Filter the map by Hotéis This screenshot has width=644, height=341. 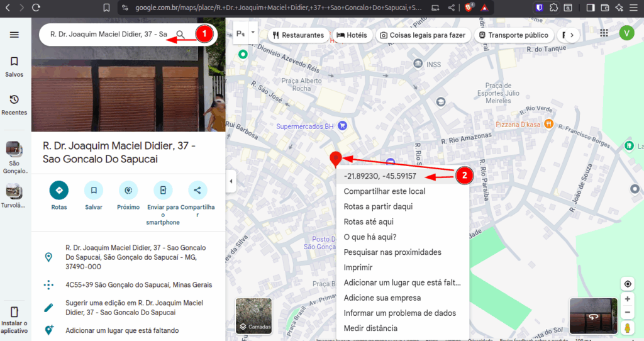point(352,35)
